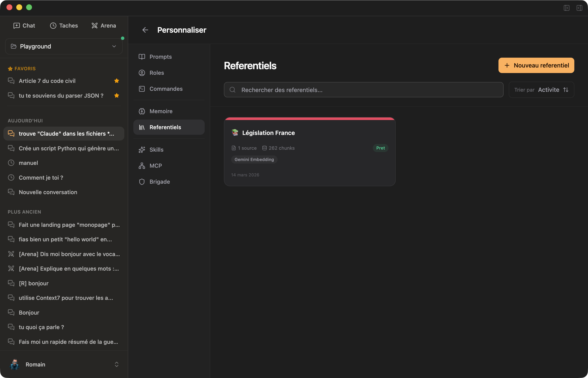Switch to the Taches tab

tap(64, 25)
